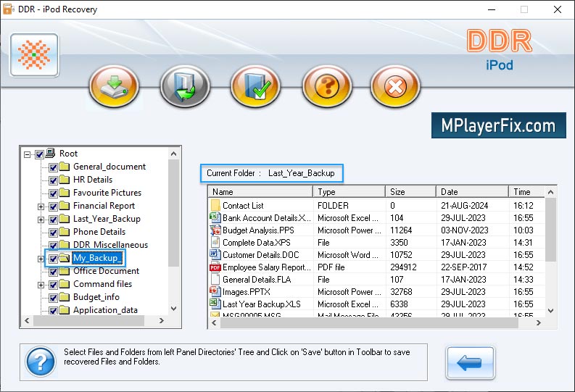
Task: Click the Phone Details folder icon
Action: click(65, 232)
